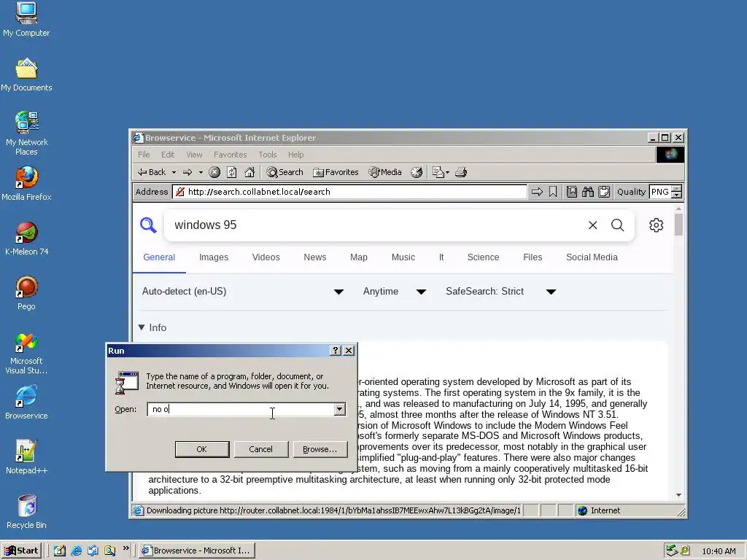The image size is (747, 560).
Task: Select the Notepad++ desktop icon
Action: point(26,457)
